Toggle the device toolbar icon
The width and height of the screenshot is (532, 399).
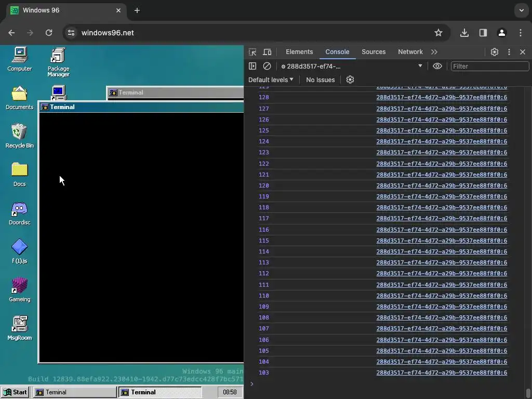[x=268, y=52]
